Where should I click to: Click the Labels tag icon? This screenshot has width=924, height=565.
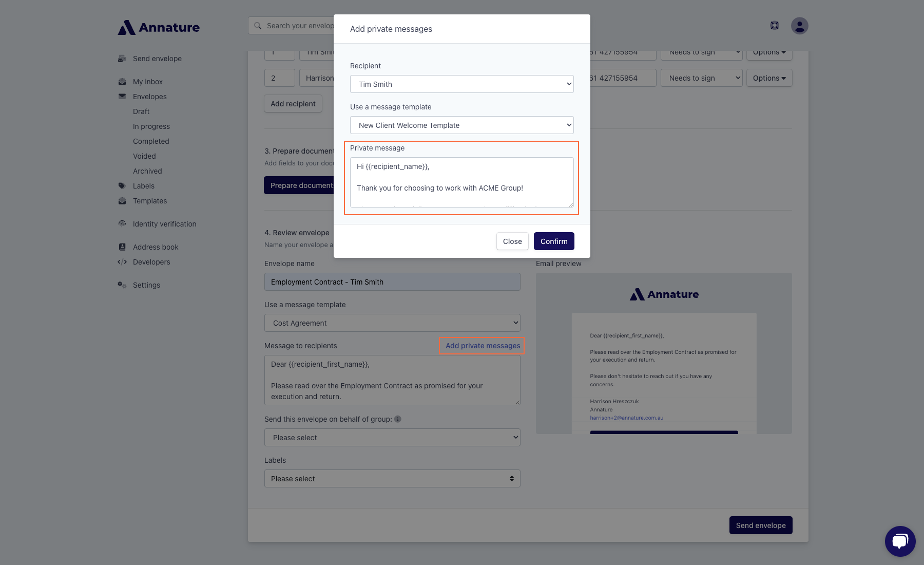tap(122, 186)
